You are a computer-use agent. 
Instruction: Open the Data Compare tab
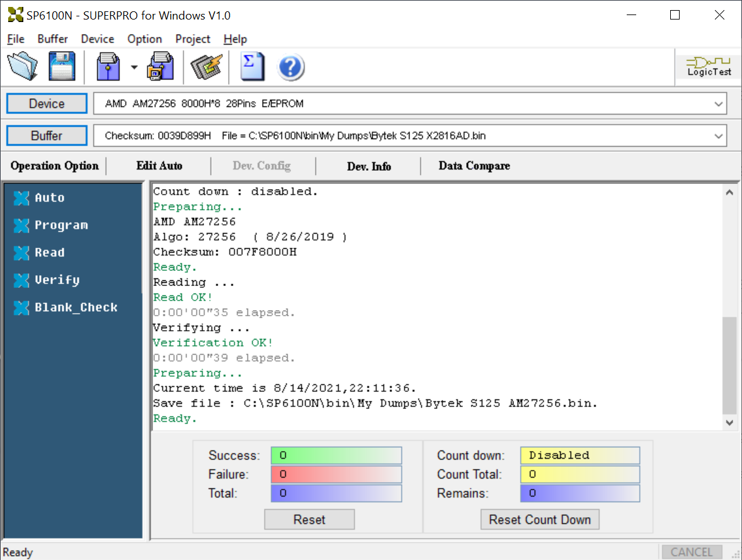[x=474, y=166]
